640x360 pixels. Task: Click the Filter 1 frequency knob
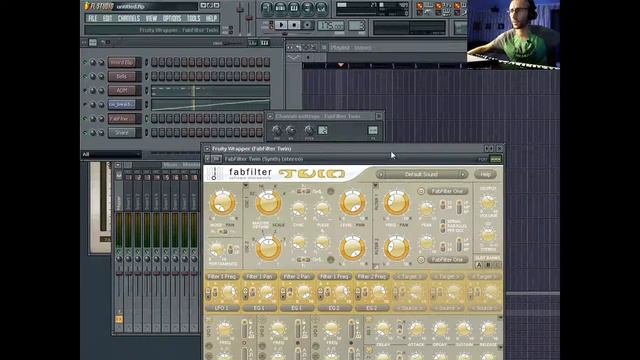click(396, 203)
